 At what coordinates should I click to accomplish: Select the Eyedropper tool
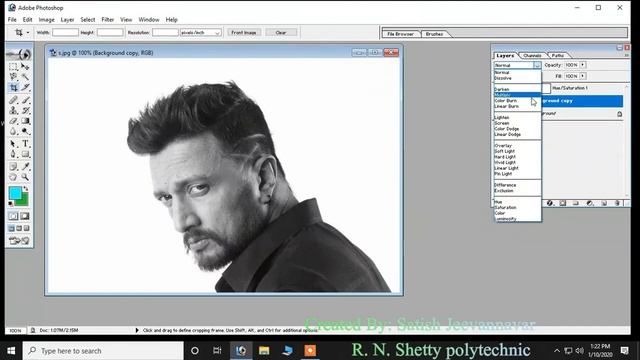(25, 167)
